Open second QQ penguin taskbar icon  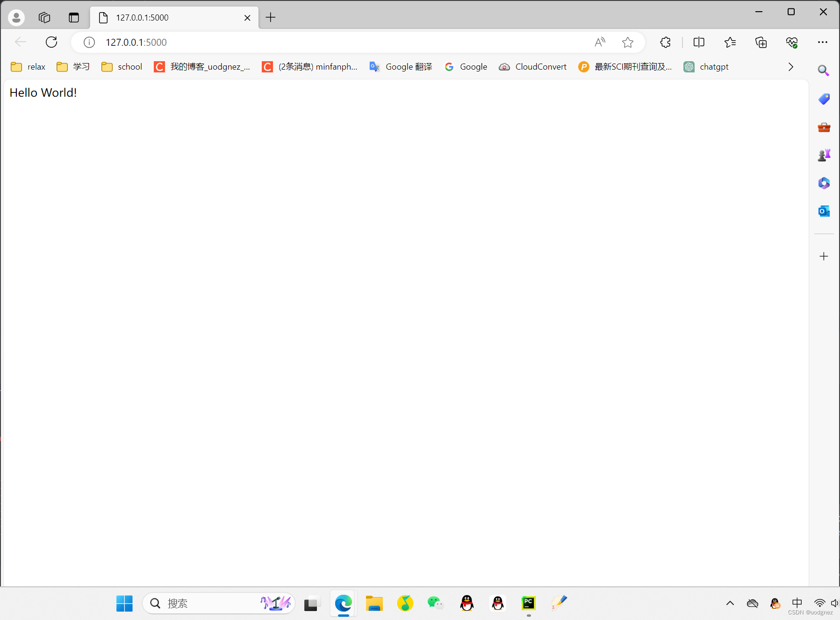point(498,603)
